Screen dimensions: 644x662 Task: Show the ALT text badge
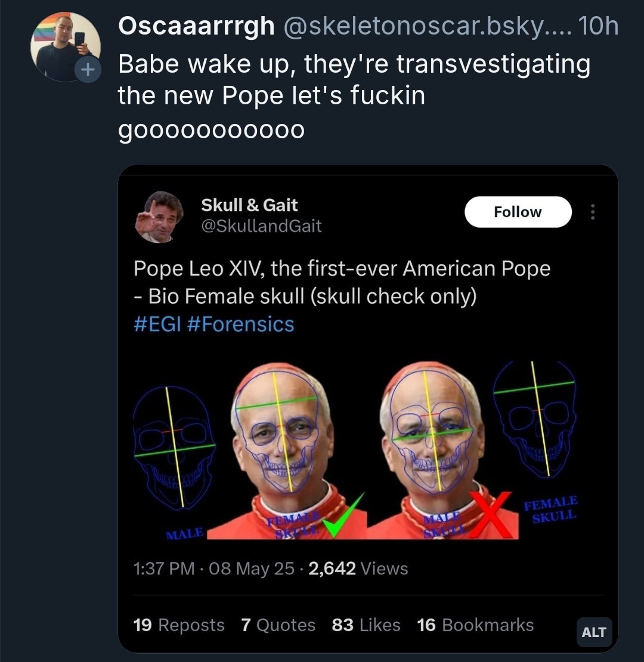pyautogui.click(x=594, y=632)
